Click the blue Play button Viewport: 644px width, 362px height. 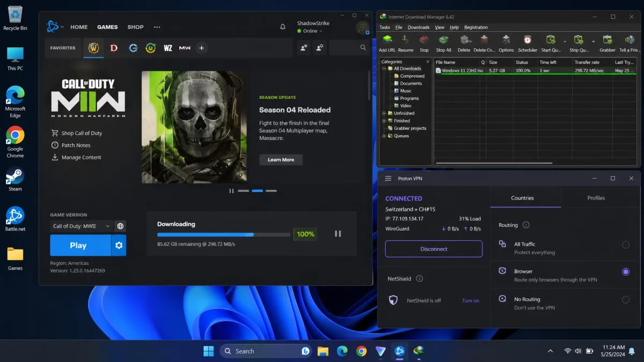80,245
